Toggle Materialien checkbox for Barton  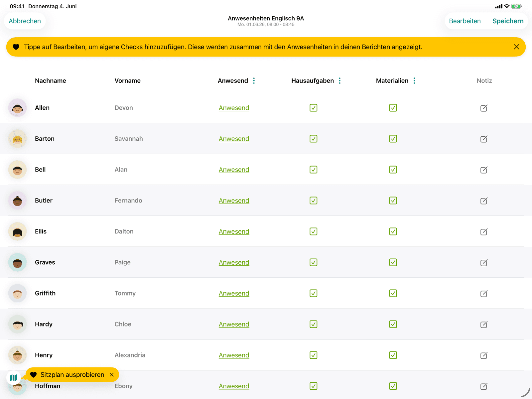point(393,139)
